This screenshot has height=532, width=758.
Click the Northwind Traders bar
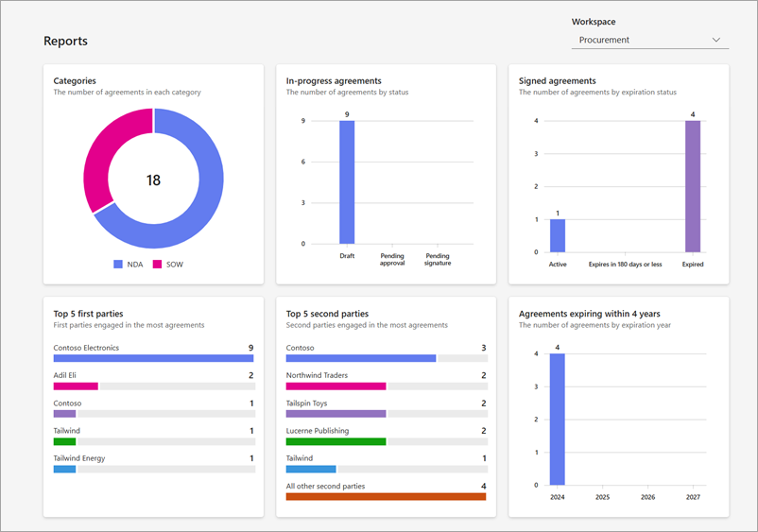point(336,386)
